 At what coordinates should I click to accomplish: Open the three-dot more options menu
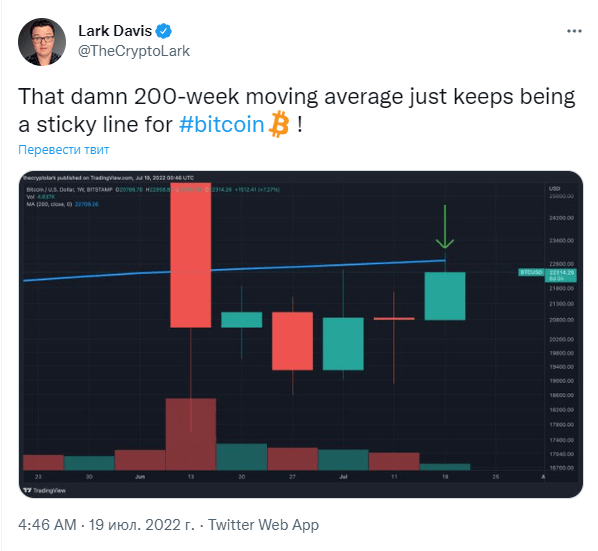point(574,31)
